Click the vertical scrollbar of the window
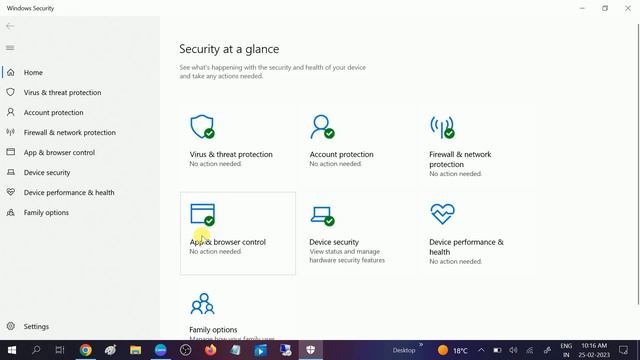The image size is (640, 360). click(x=638, y=163)
